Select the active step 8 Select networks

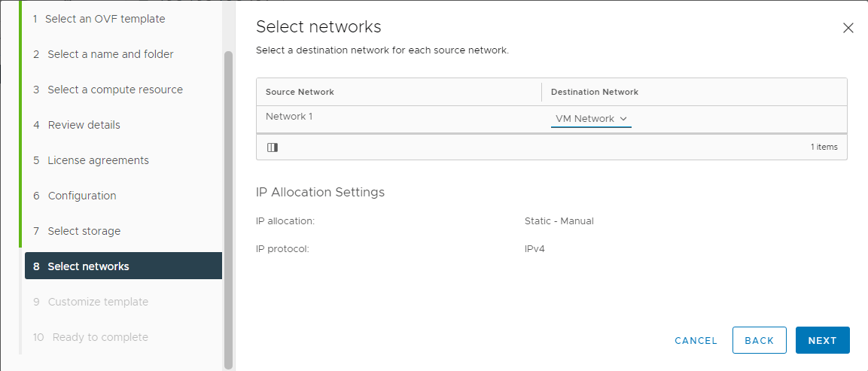click(123, 266)
